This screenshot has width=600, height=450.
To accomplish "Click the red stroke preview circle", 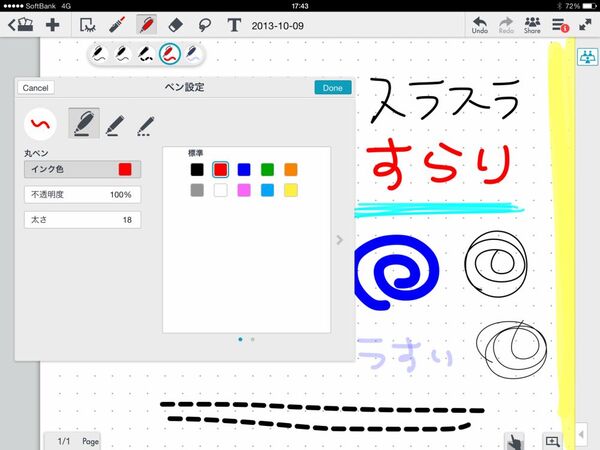I will [x=41, y=124].
